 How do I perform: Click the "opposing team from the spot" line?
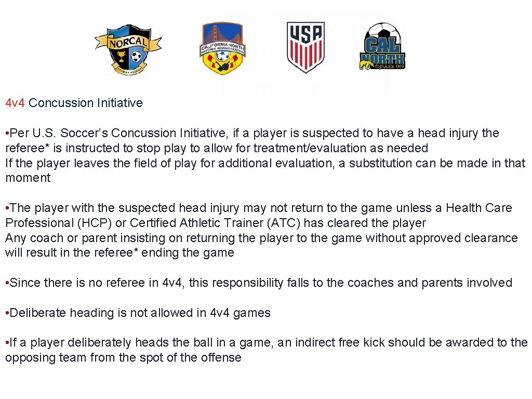coord(123,357)
